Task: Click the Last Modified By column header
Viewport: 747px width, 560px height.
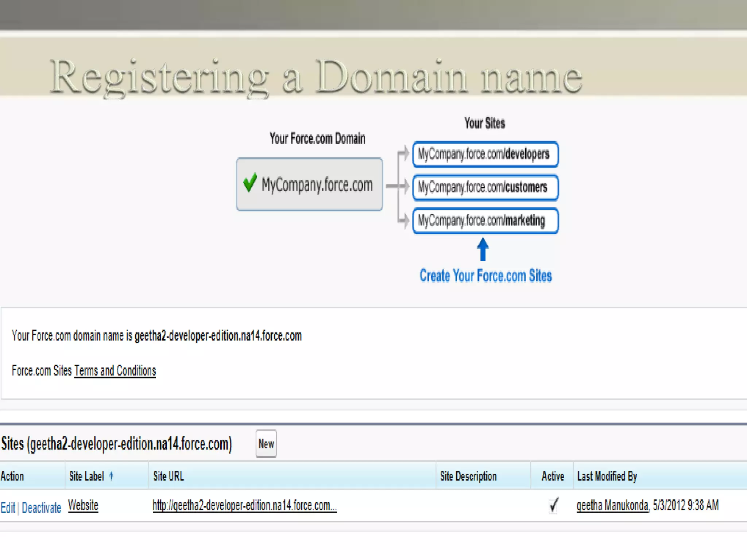Action: 607,476
